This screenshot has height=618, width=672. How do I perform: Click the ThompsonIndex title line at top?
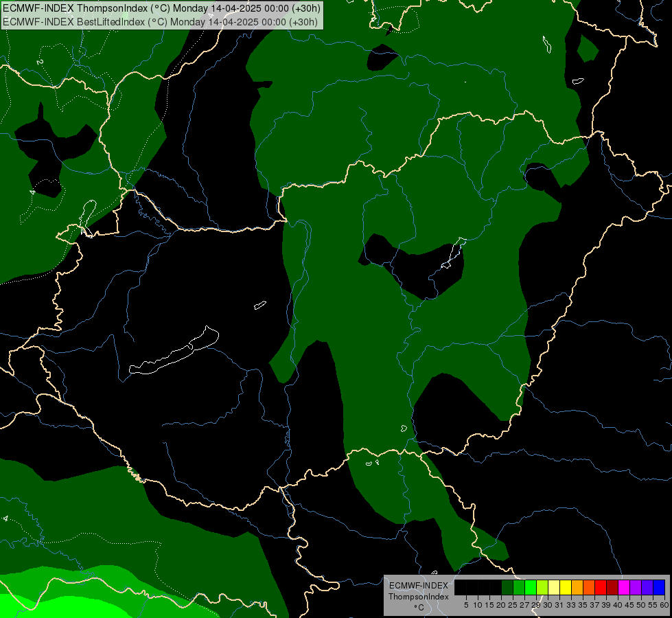tap(161, 8)
